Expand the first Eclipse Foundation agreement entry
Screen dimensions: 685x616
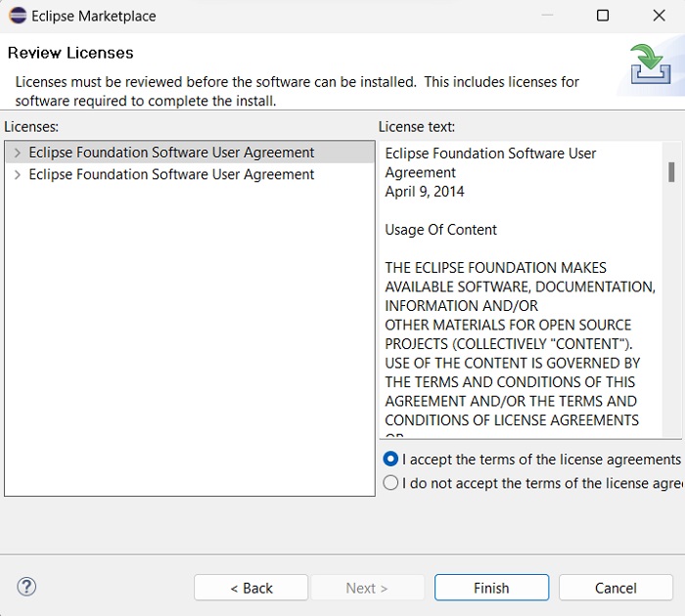(17, 153)
